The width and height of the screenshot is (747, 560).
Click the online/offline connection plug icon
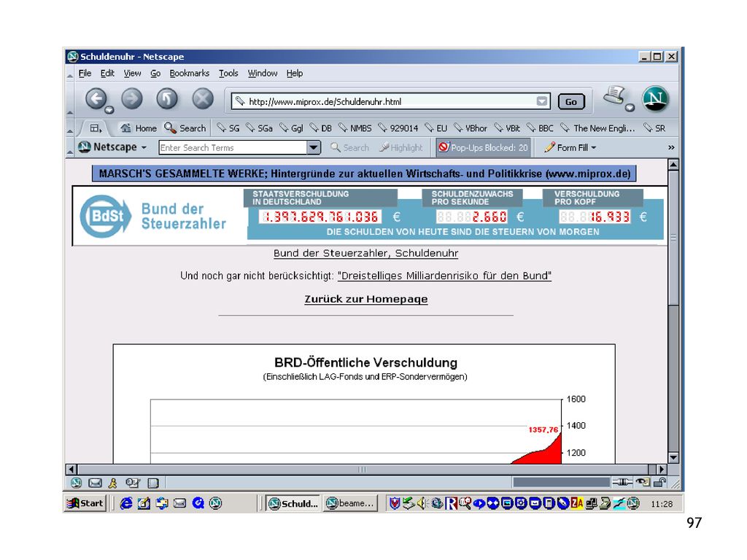pyautogui.click(x=623, y=483)
